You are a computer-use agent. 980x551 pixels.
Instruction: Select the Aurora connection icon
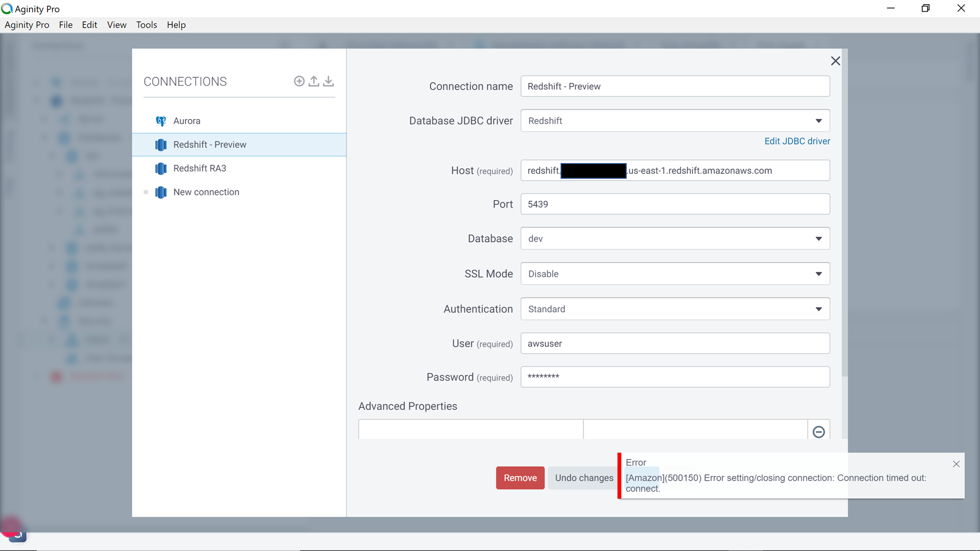click(161, 121)
